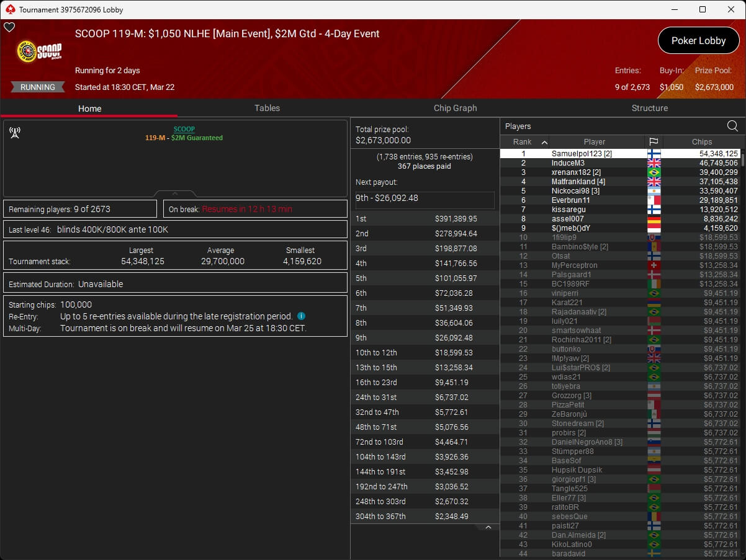Click the heart favorite icon
Viewport: 746px width, 560px height.
[9, 27]
